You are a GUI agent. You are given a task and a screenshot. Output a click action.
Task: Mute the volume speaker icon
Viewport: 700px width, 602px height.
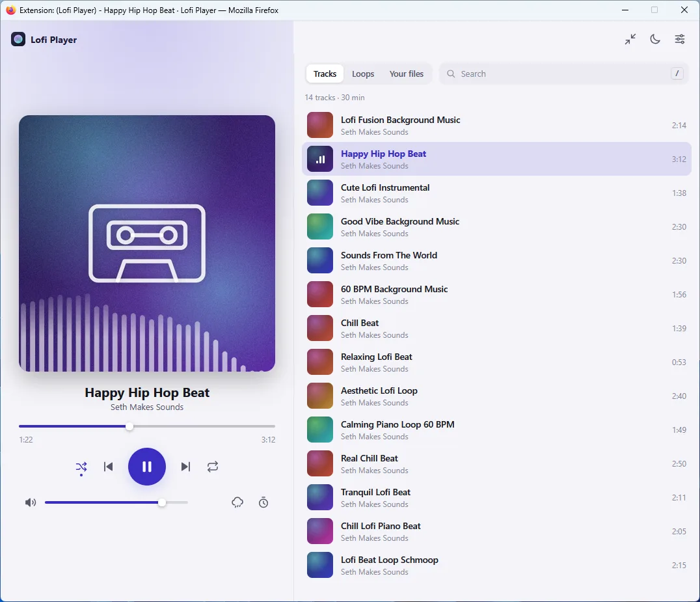pyautogui.click(x=31, y=503)
